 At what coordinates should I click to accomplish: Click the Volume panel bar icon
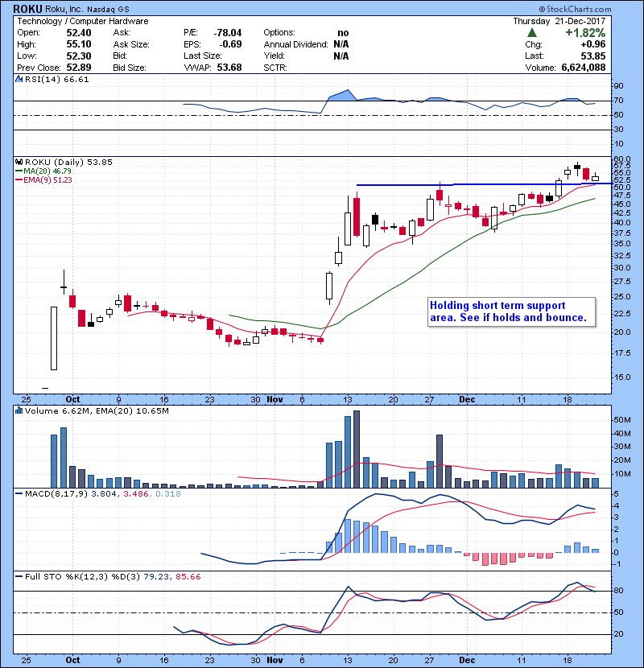coord(19,410)
